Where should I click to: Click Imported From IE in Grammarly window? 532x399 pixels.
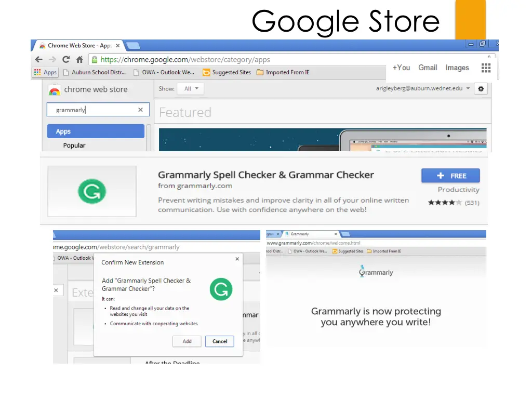[x=384, y=251]
